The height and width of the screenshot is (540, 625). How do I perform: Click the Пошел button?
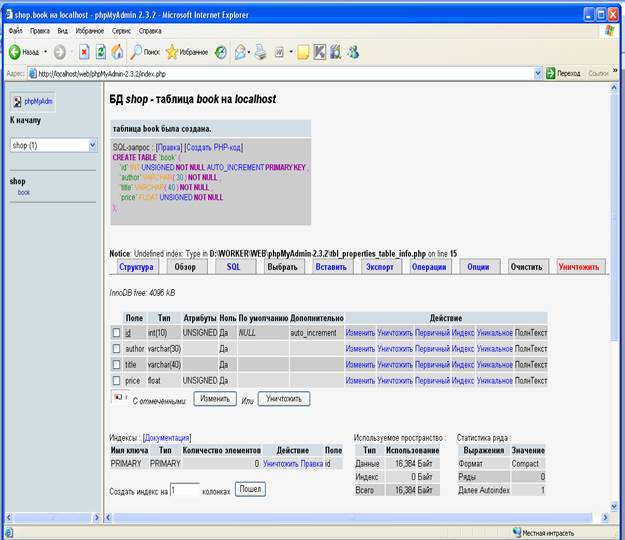[250, 489]
